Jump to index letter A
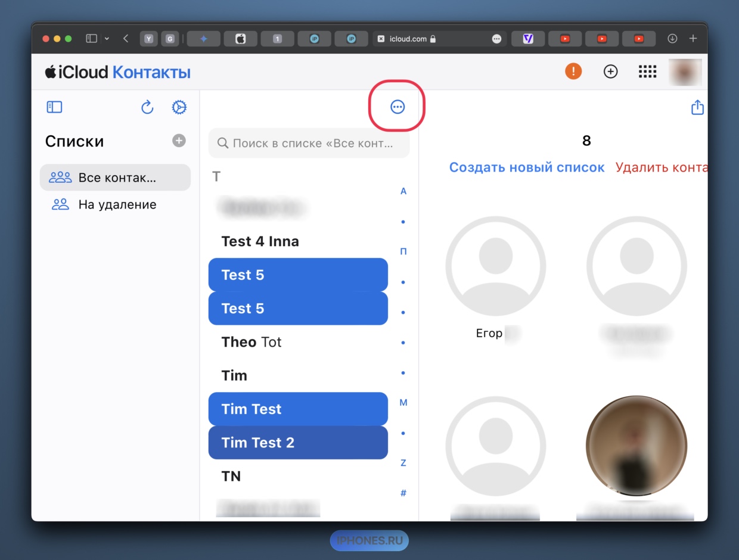This screenshot has height=560, width=739. (x=403, y=191)
